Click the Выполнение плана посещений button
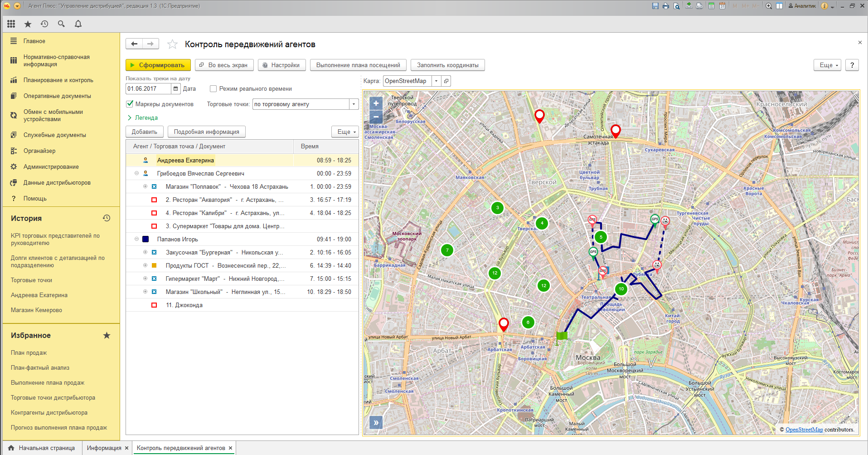The image size is (868, 455). coord(358,65)
